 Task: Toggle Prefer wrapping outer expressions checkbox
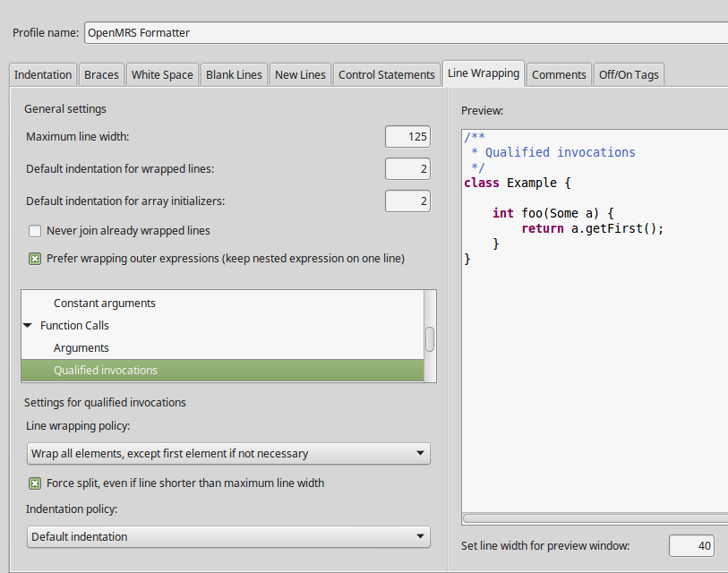35,259
